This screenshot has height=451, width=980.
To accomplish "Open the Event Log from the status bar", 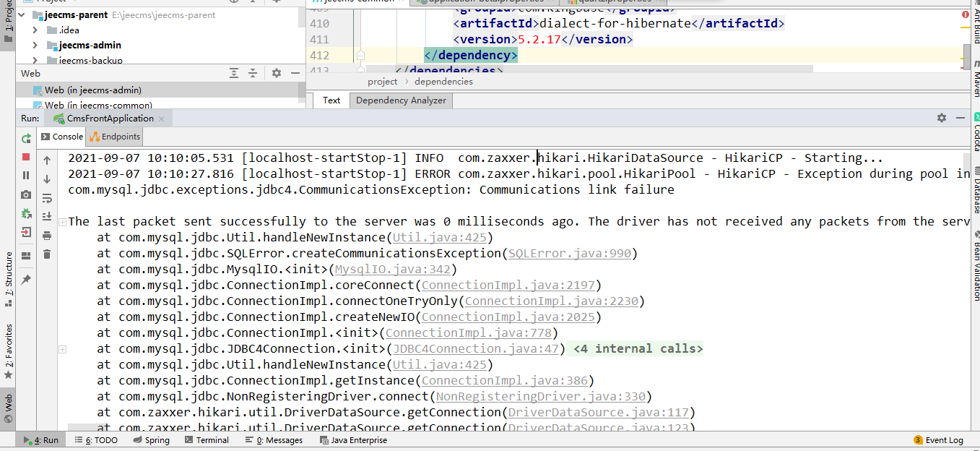I will pos(938,440).
